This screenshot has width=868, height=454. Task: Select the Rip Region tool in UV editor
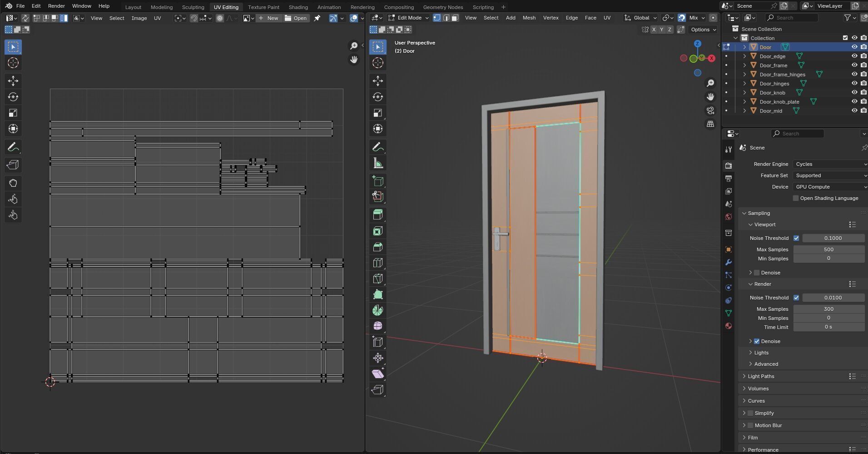(13, 165)
